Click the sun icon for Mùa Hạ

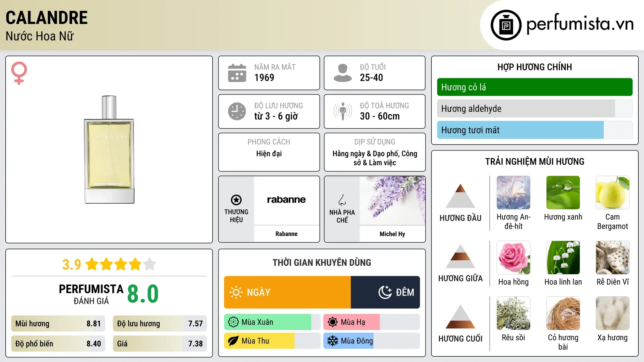pyautogui.click(x=333, y=322)
